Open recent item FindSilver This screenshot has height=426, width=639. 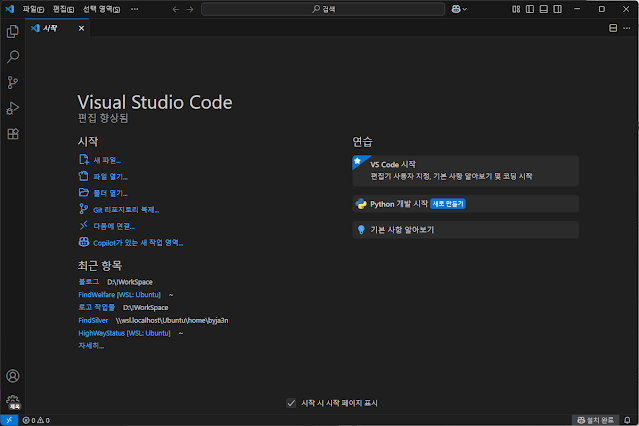93,320
